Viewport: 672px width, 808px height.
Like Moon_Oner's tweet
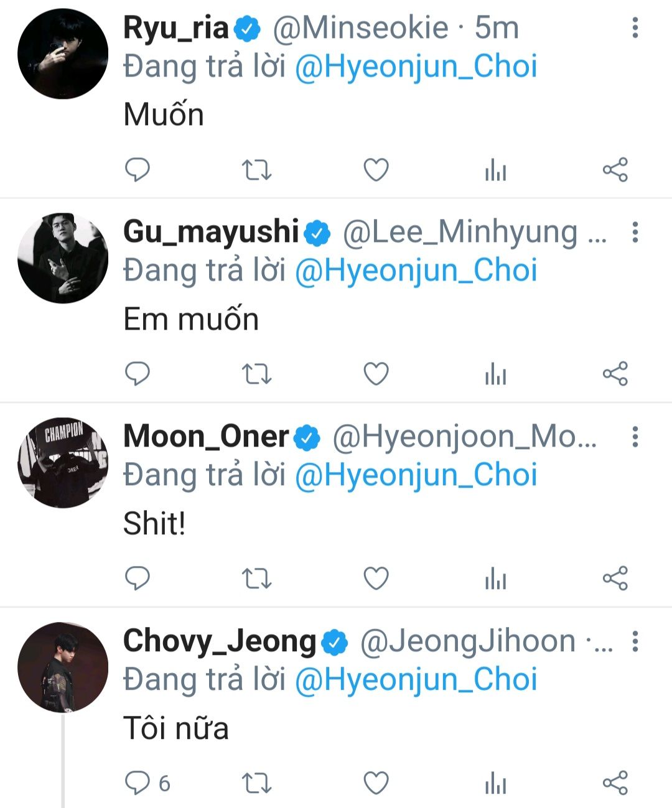[376, 578]
